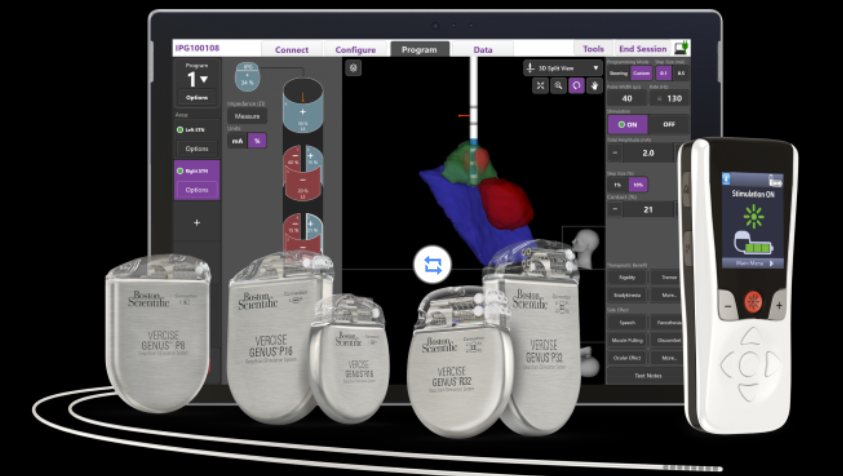Turn stimulation OFF

click(669, 124)
